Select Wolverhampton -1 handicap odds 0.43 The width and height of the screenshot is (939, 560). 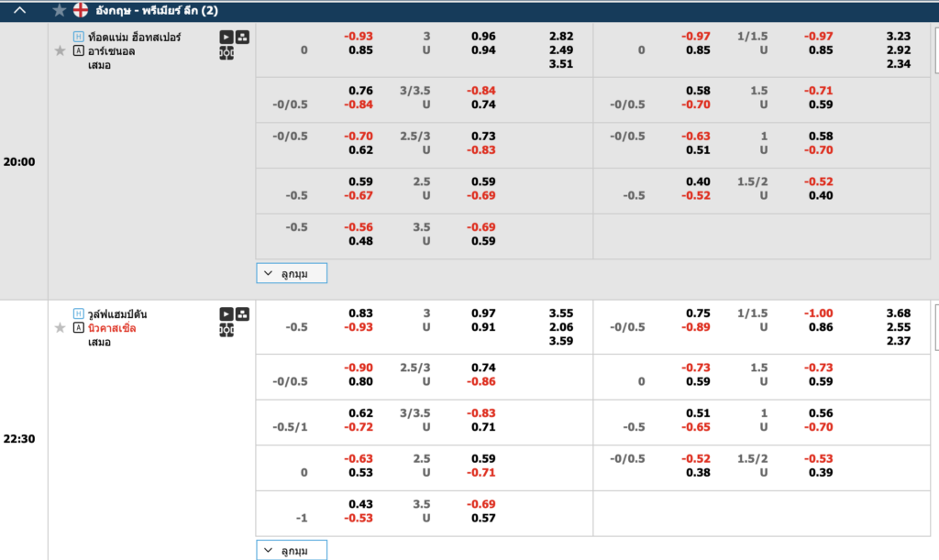pos(360,504)
